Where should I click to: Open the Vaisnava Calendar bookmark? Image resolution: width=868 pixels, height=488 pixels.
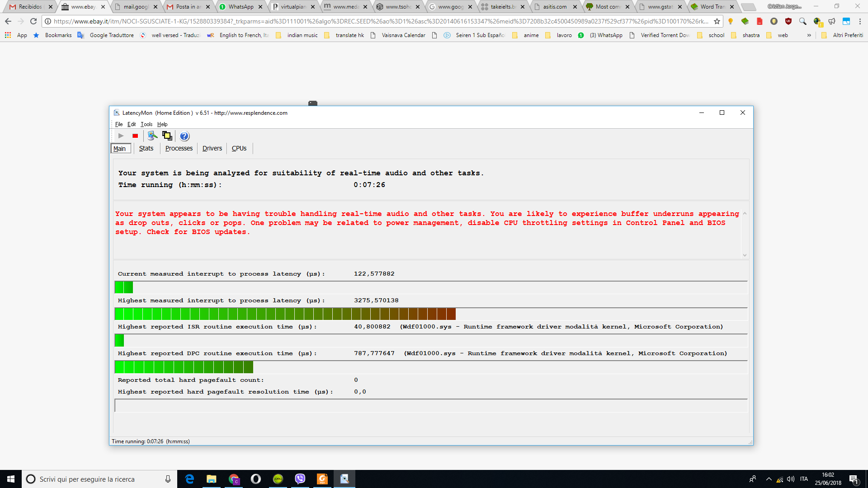(x=398, y=35)
